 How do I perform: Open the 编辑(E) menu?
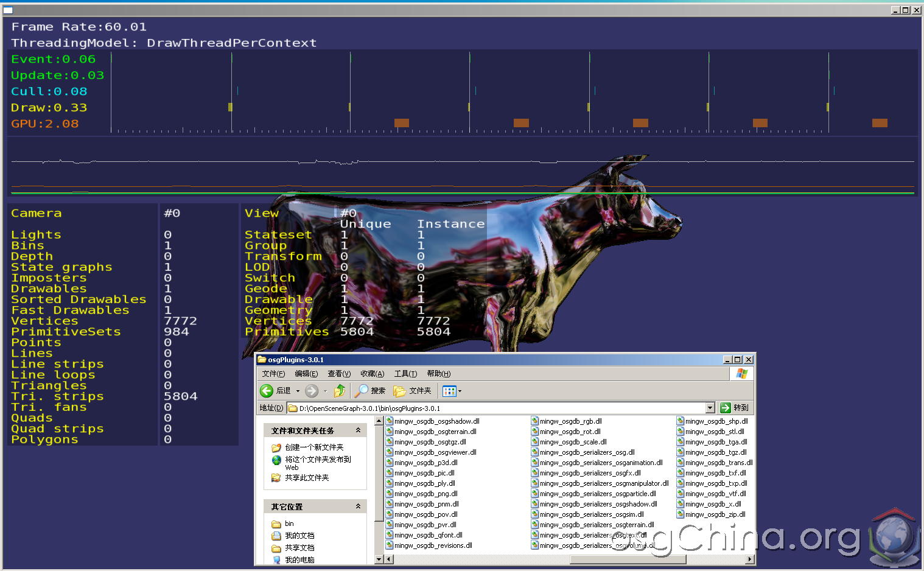click(306, 374)
